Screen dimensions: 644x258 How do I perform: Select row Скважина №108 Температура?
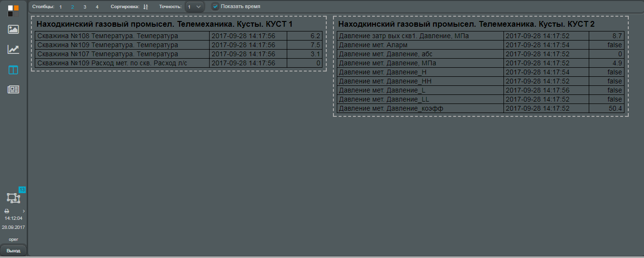pos(179,36)
